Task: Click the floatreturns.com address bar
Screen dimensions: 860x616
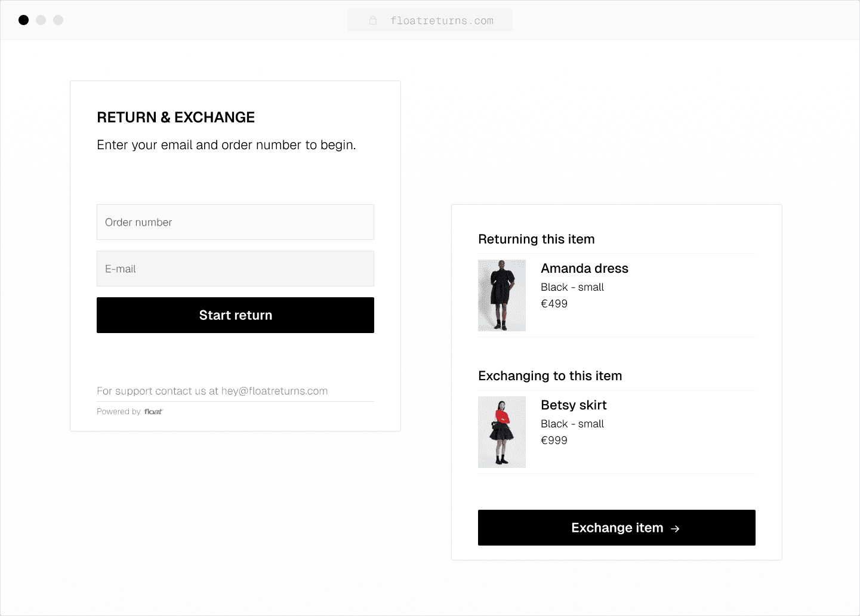Action: pyautogui.click(x=442, y=21)
